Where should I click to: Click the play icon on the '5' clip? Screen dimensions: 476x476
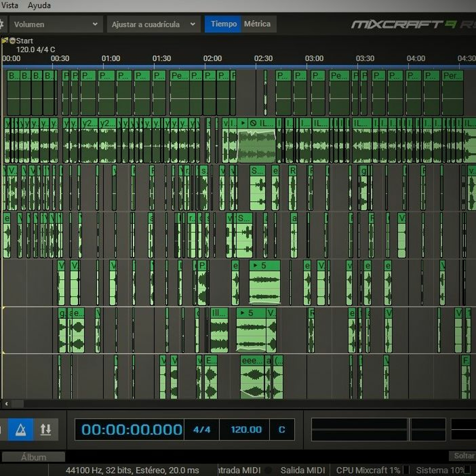(x=255, y=265)
